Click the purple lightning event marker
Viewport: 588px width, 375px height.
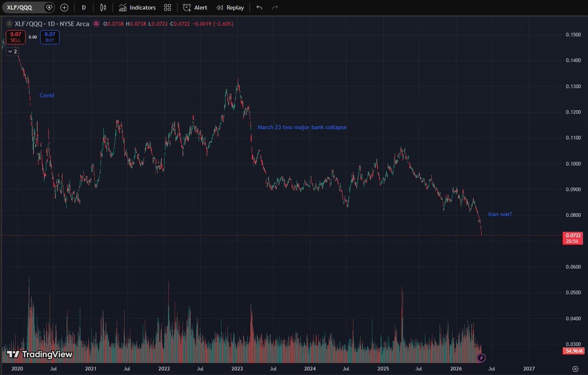[x=481, y=358]
